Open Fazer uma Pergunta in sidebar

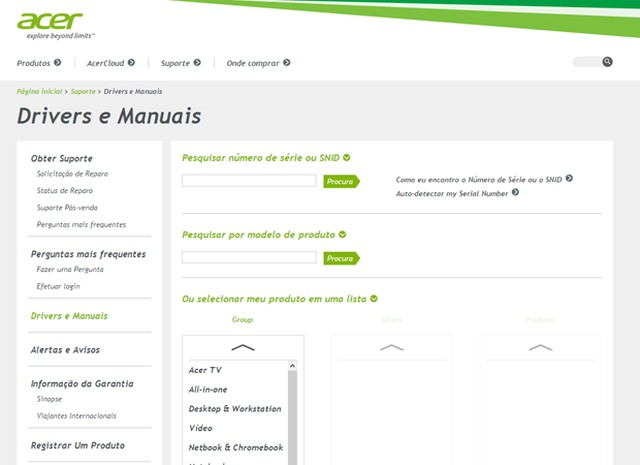pyautogui.click(x=70, y=269)
